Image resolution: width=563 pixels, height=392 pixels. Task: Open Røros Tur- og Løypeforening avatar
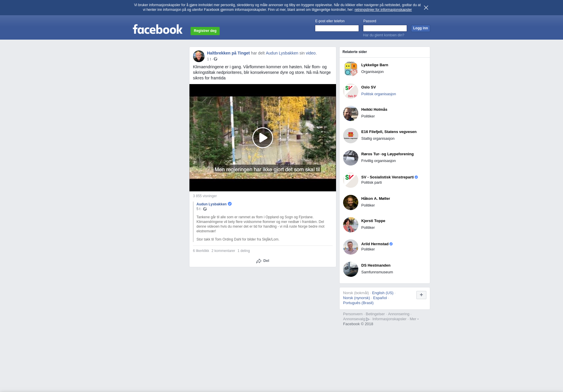(x=350, y=158)
